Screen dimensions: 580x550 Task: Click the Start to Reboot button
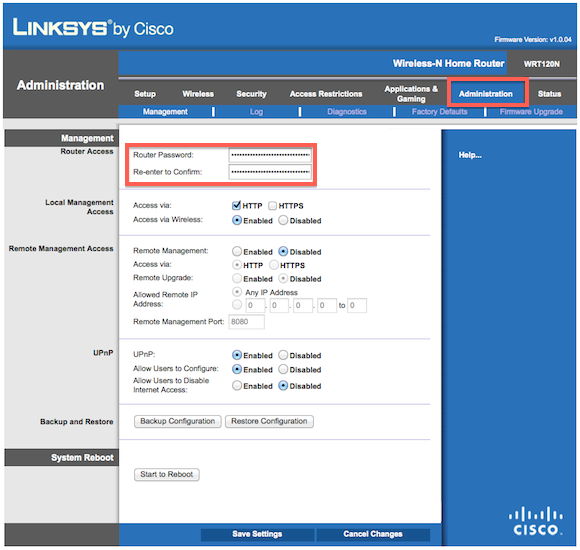[x=166, y=475]
